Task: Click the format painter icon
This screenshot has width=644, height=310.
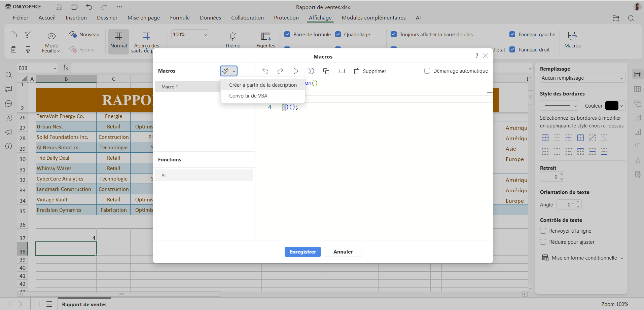Action: (28, 49)
